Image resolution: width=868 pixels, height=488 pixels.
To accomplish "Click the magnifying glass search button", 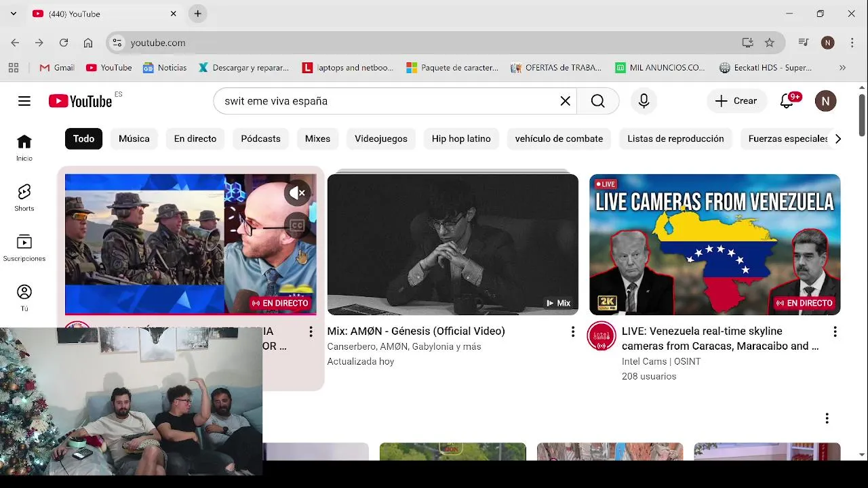I will pyautogui.click(x=597, y=101).
